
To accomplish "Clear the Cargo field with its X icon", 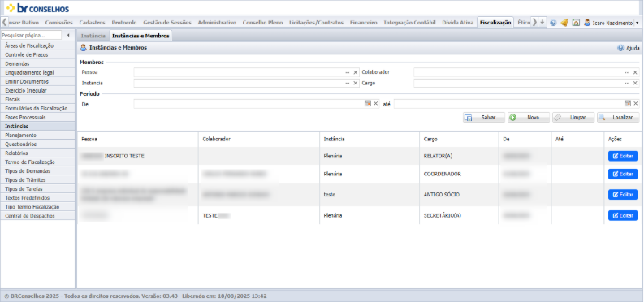I will pos(635,84).
